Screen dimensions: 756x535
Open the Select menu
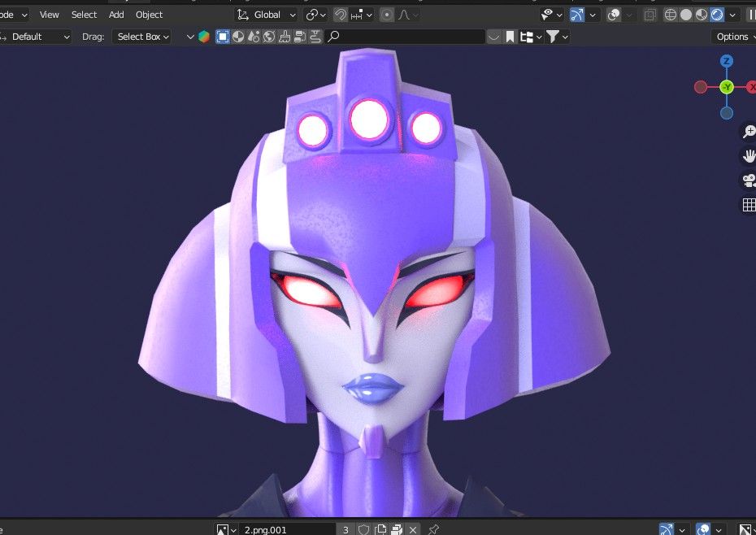coord(84,15)
